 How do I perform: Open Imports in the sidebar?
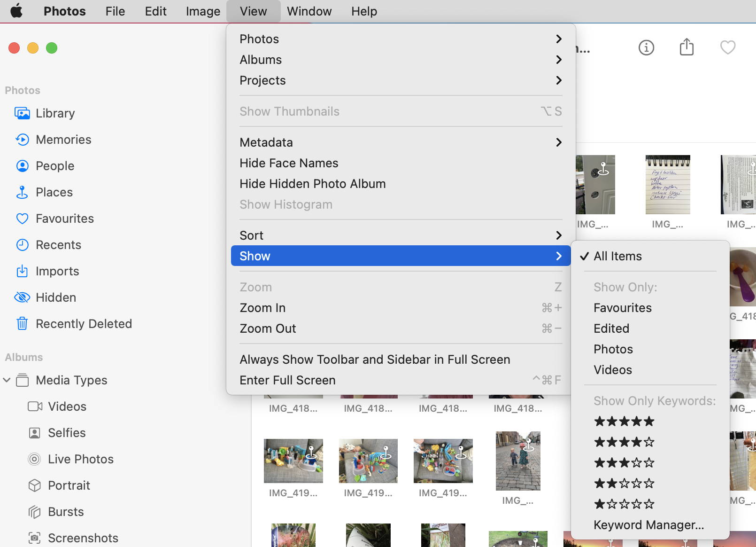[x=47, y=271]
